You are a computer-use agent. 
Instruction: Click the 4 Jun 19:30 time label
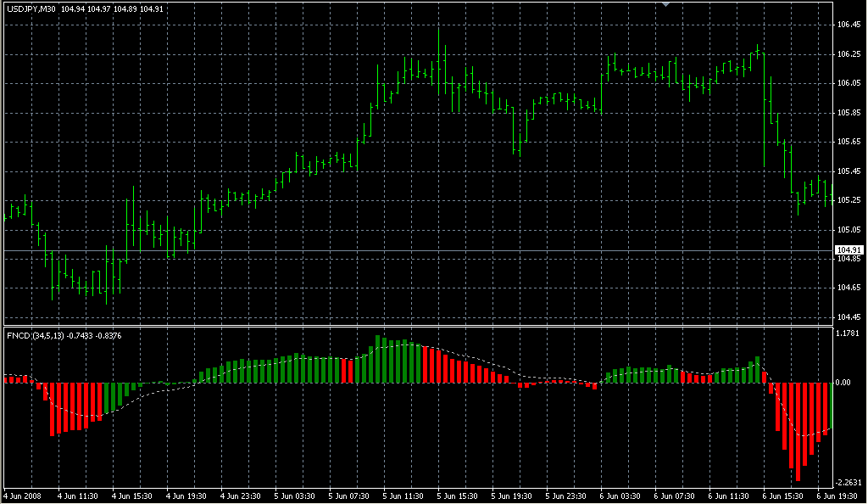click(186, 496)
